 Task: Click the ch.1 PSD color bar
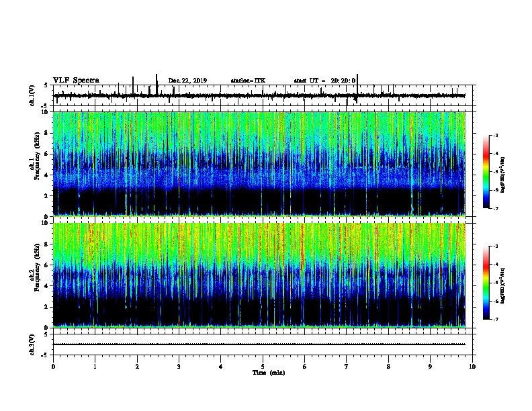(x=486, y=172)
